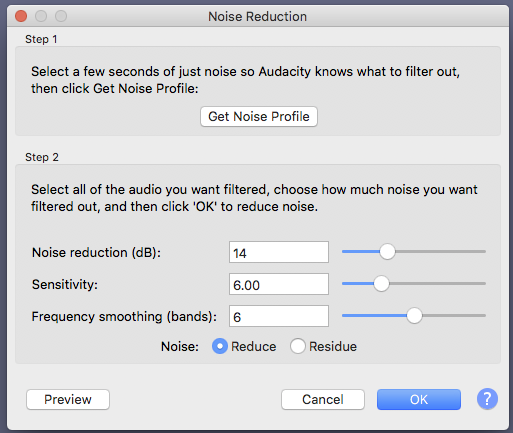Cancel the Noise Reduction dialog

(323, 399)
